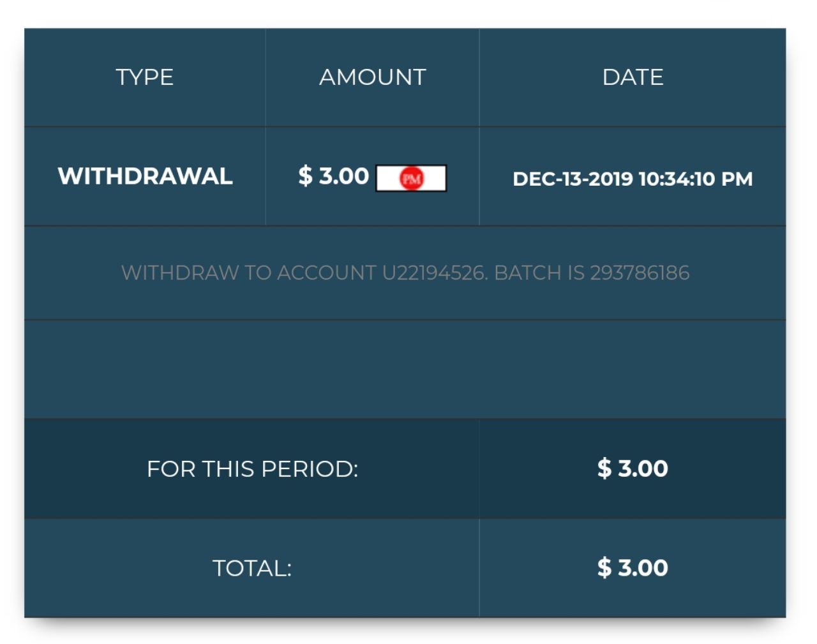
Task: Click the $ 3.00 value for this period
Action: point(633,469)
